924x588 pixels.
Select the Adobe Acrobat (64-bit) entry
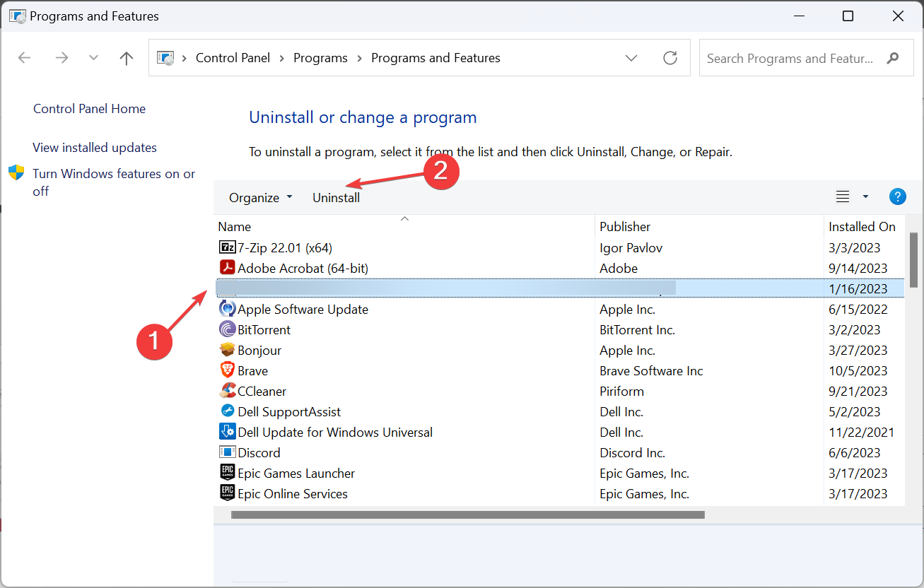[x=303, y=268]
